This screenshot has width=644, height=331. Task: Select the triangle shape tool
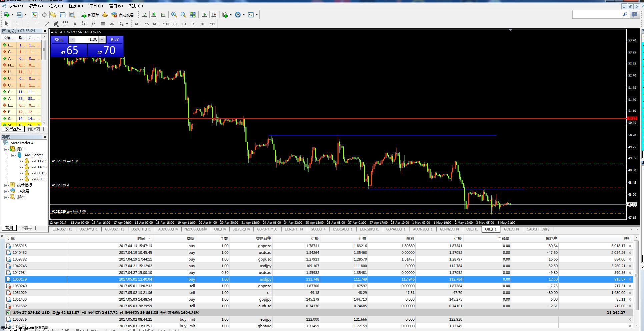(x=112, y=24)
